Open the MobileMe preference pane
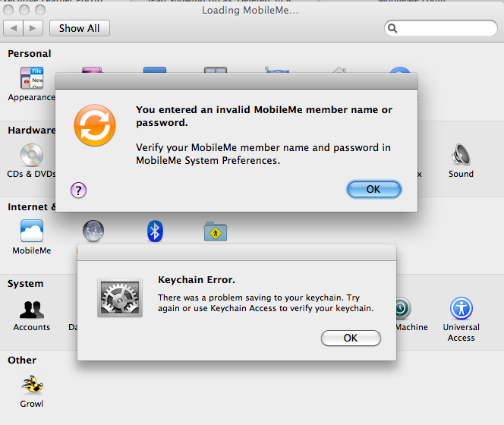Viewport: 504px width, 425px height. (32, 231)
